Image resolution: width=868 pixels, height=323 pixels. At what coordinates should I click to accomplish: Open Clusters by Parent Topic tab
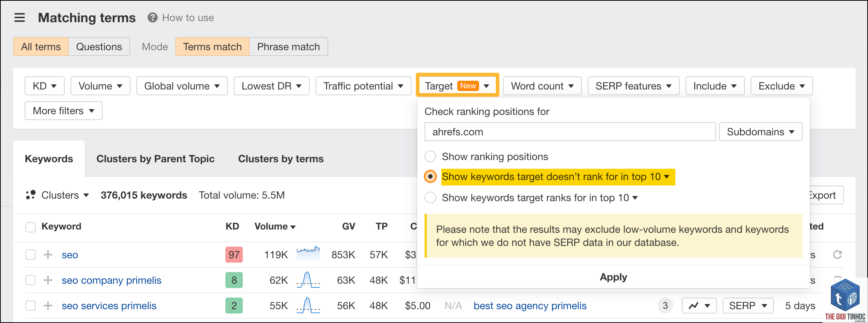pos(156,159)
